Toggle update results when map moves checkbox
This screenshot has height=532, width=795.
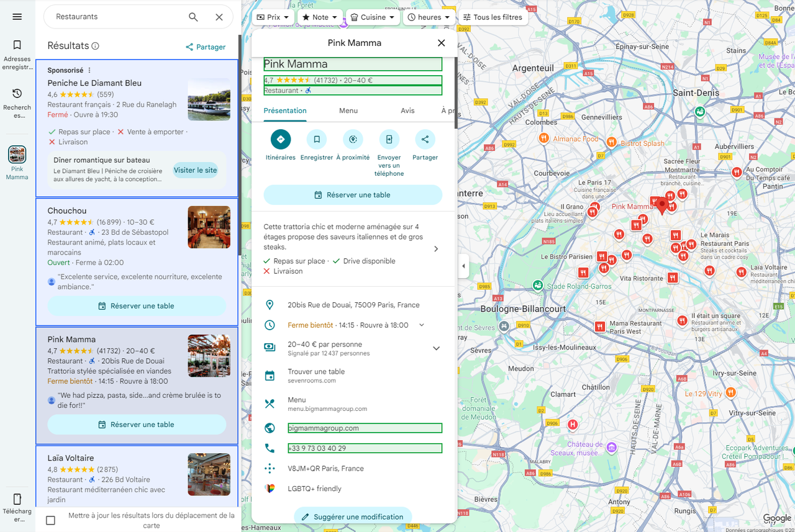click(x=51, y=520)
